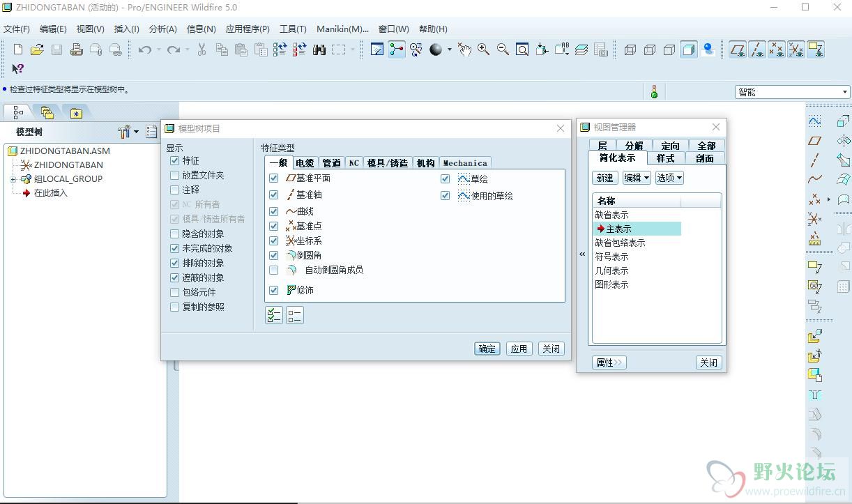852x504 pixels.
Task: Open the binoculars find tool
Action: pyautogui.click(x=319, y=49)
